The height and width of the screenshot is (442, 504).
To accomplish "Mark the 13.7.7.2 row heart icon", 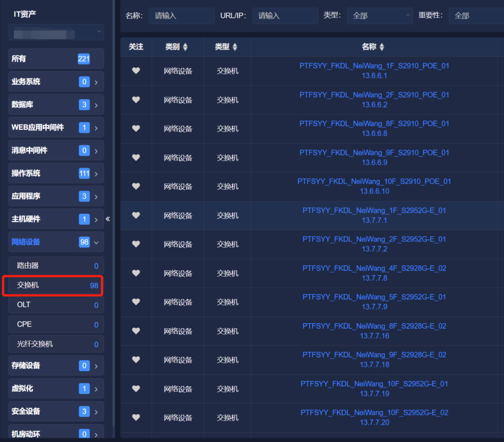I will pos(136,244).
